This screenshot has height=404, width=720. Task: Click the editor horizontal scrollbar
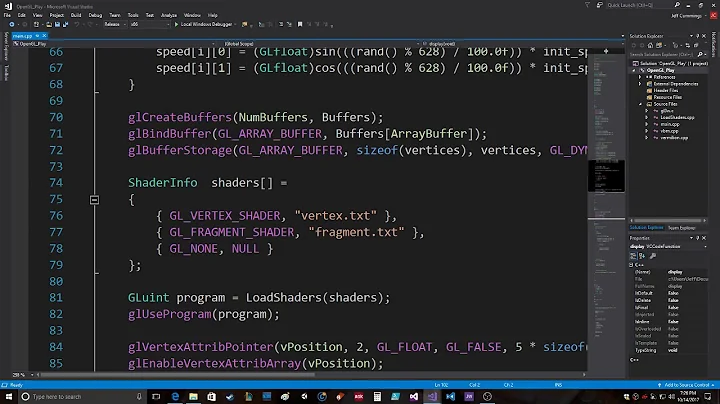310,375
